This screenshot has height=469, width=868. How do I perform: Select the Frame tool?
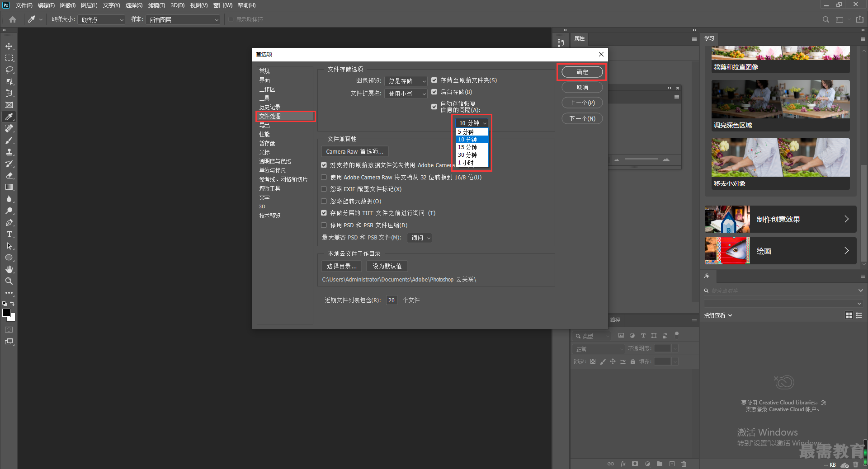9,105
